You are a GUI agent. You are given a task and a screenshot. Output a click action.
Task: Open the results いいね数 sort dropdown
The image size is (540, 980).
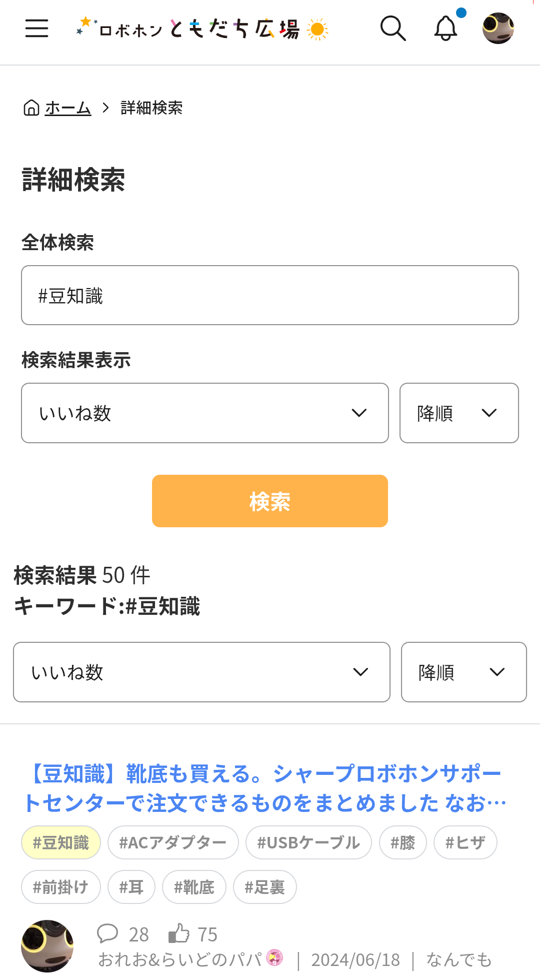[x=201, y=672]
